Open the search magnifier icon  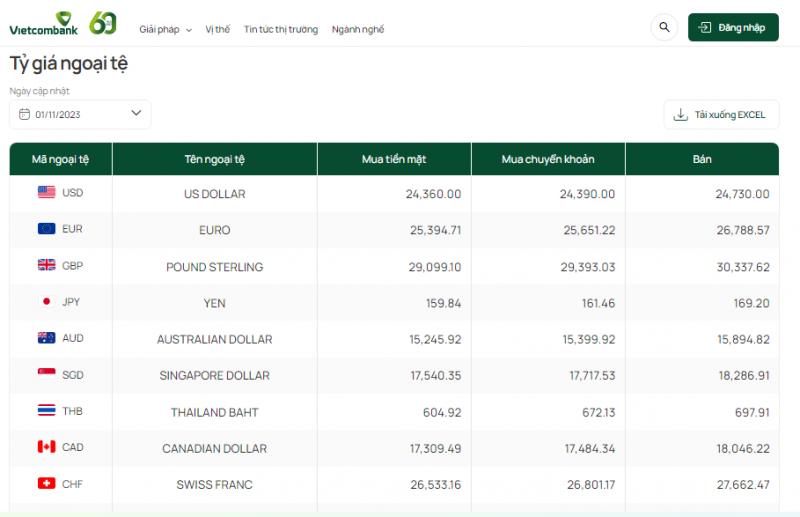[x=664, y=28]
